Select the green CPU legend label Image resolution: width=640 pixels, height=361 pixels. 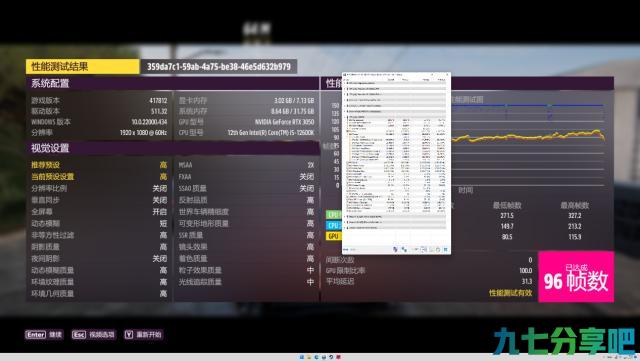click(x=333, y=214)
